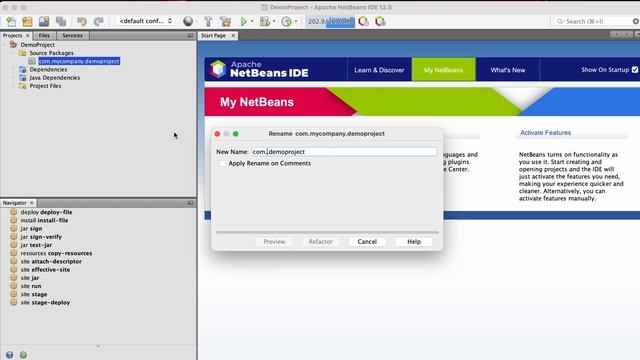This screenshot has width=640, height=360.
Task: Click the Project Files folder icon
Action: click(22, 86)
